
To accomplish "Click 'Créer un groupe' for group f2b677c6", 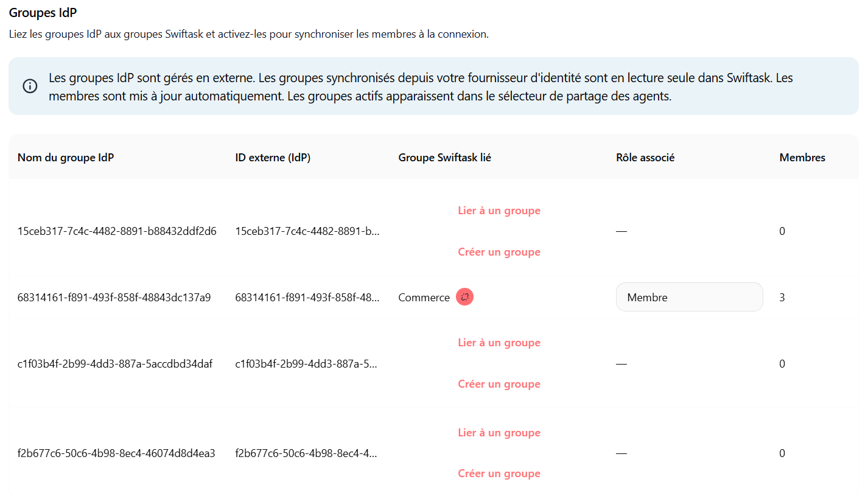I will 499,473.
